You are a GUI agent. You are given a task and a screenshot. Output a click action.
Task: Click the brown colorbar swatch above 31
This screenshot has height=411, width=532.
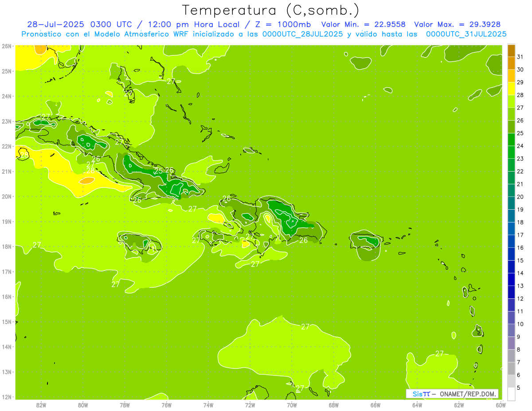tap(512, 51)
